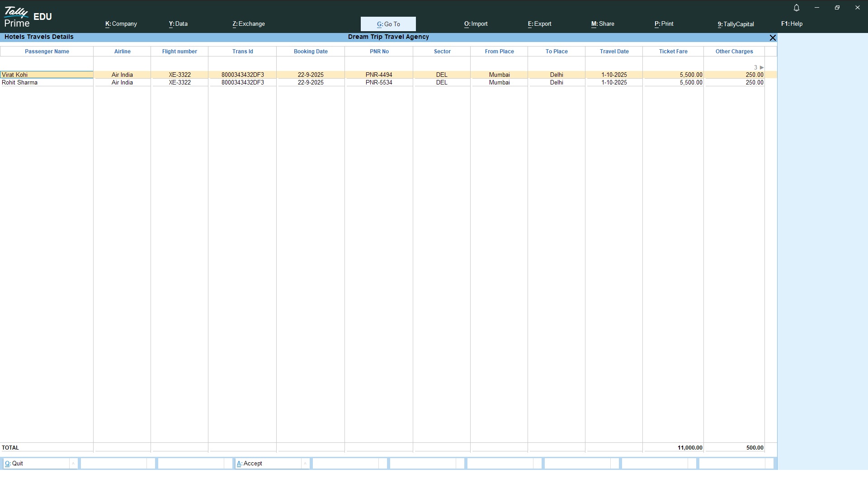
Task: Click PNR-5534 cell in PNR No column
Action: [379, 83]
